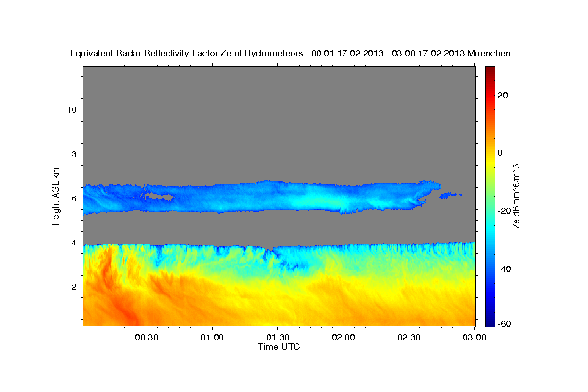Click the '01:00' time tick label
Screen dimensions: 588x392
click(x=212, y=338)
